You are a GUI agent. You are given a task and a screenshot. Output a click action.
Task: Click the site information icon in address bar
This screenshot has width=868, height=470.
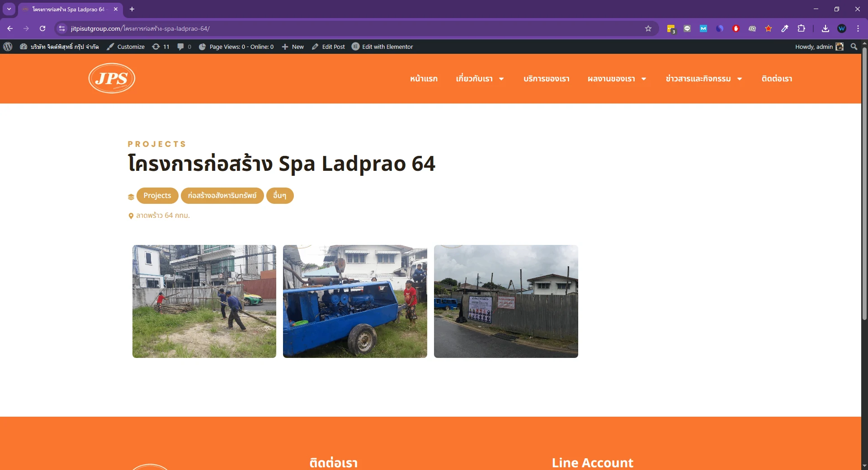pos(62,28)
